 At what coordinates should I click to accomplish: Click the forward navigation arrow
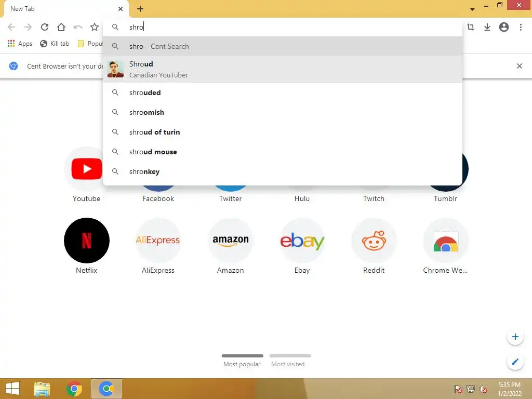[28, 27]
